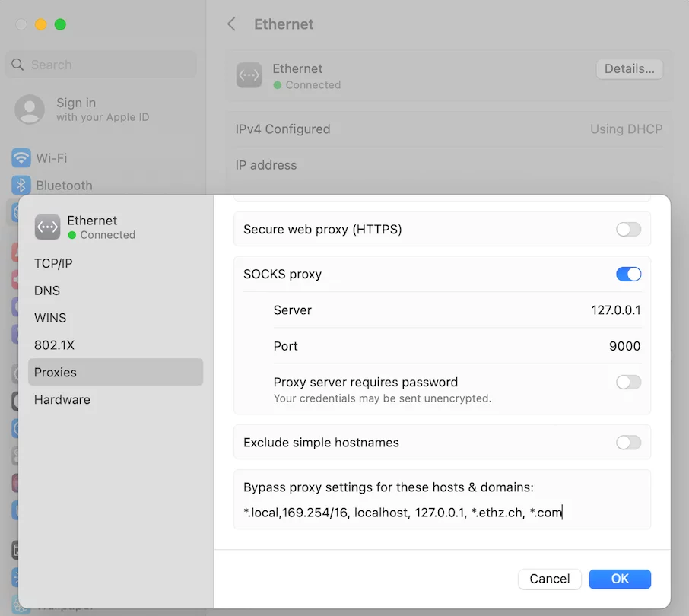Image resolution: width=689 pixels, height=616 pixels.
Task: Open the TCP/IP settings pane
Action: click(52, 263)
